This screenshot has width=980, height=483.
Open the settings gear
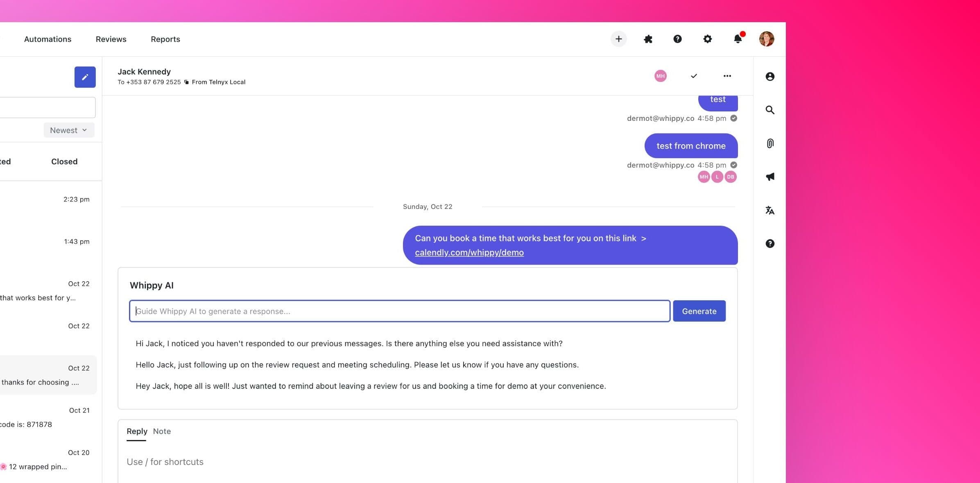click(708, 39)
